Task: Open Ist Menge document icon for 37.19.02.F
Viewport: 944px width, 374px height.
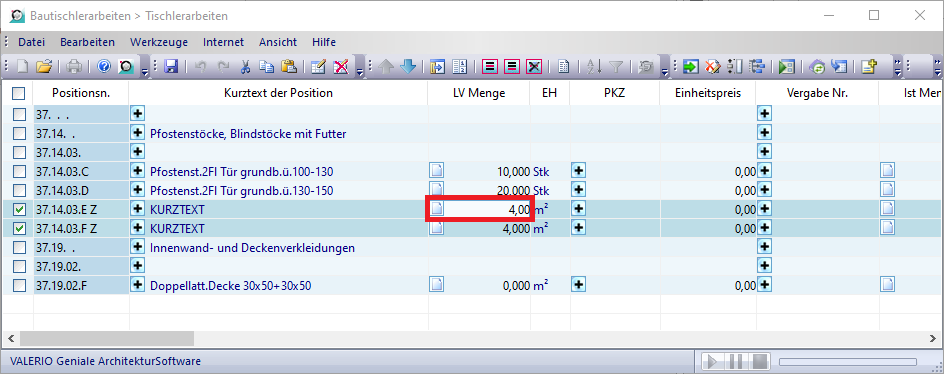Action: (x=887, y=285)
